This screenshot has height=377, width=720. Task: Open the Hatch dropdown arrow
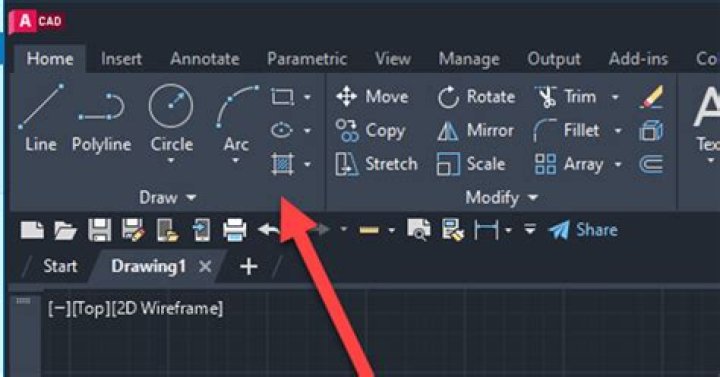click(307, 164)
